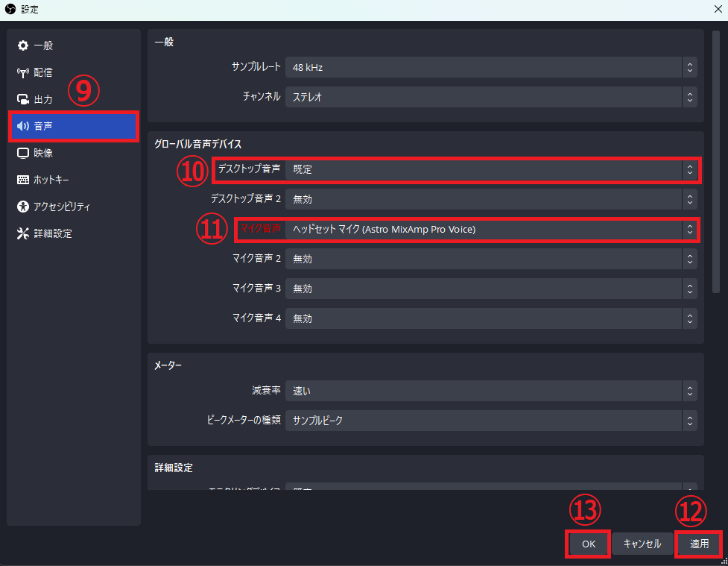Click the Video monitor icon in sidebar
This screenshot has height=566, width=728.
coord(23,153)
